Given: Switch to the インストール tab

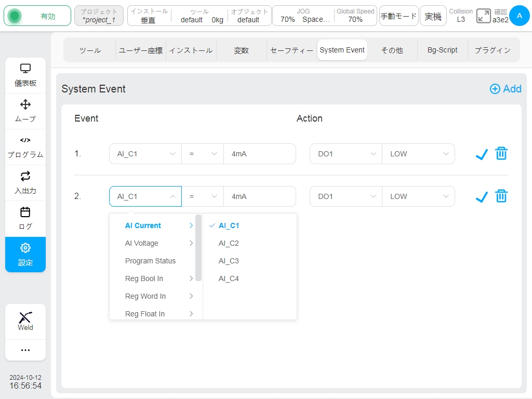Looking at the screenshot, I should tap(191, 50).
